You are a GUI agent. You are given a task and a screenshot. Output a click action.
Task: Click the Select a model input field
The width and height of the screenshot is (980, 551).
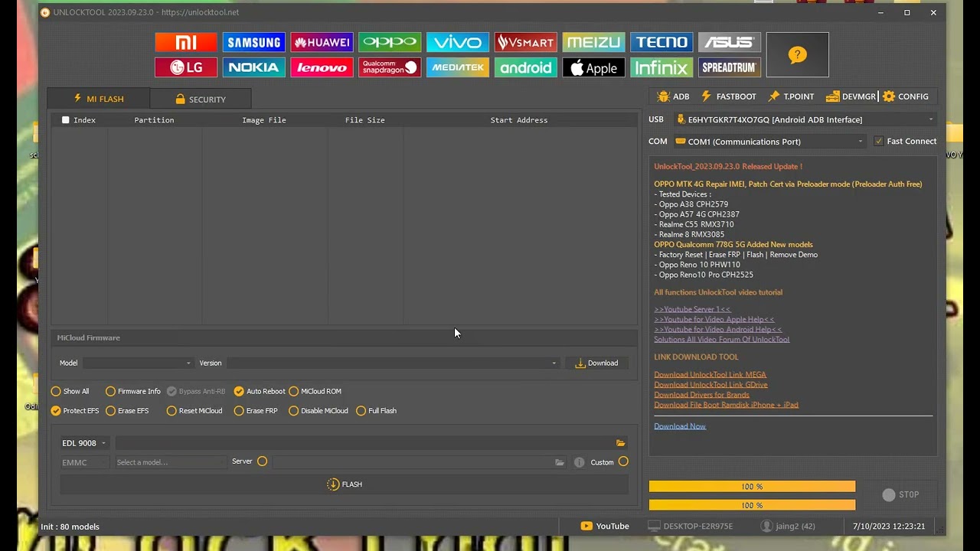point(170,462)
